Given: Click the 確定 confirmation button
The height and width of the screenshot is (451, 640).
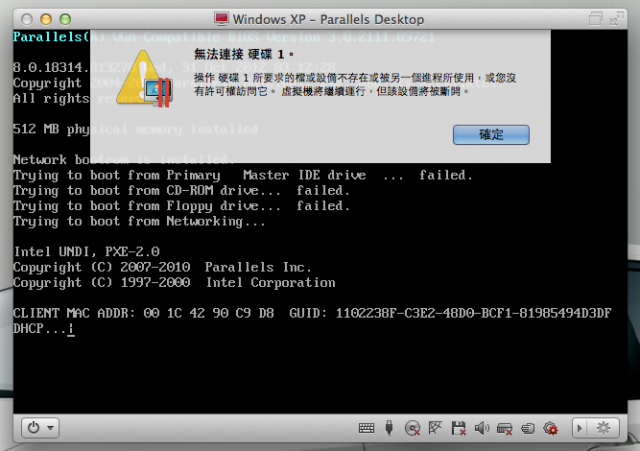Looking at the screenshot, I should click(491, 135).
